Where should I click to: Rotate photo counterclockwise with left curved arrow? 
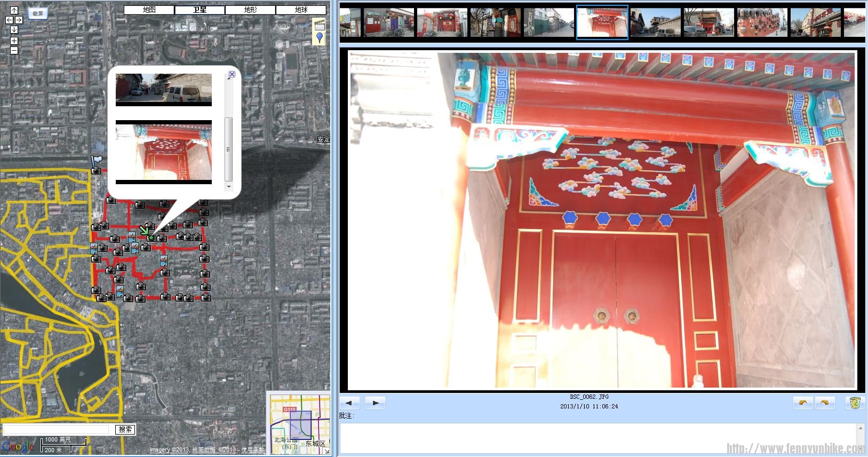(803, 403)
